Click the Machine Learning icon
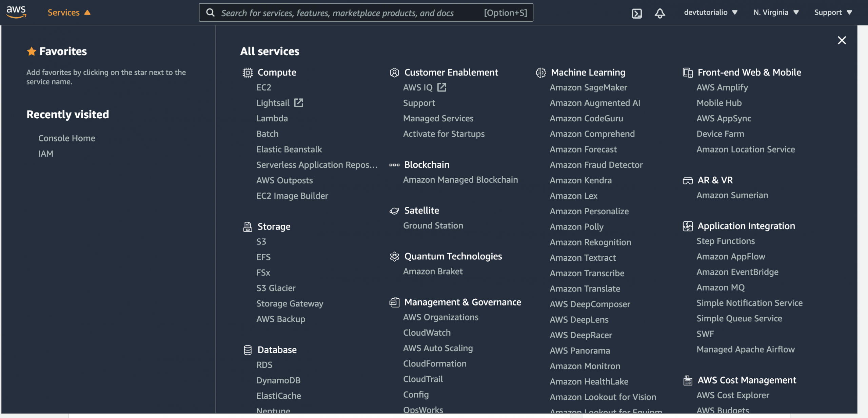The image size is (868, 418). point(541,73)
